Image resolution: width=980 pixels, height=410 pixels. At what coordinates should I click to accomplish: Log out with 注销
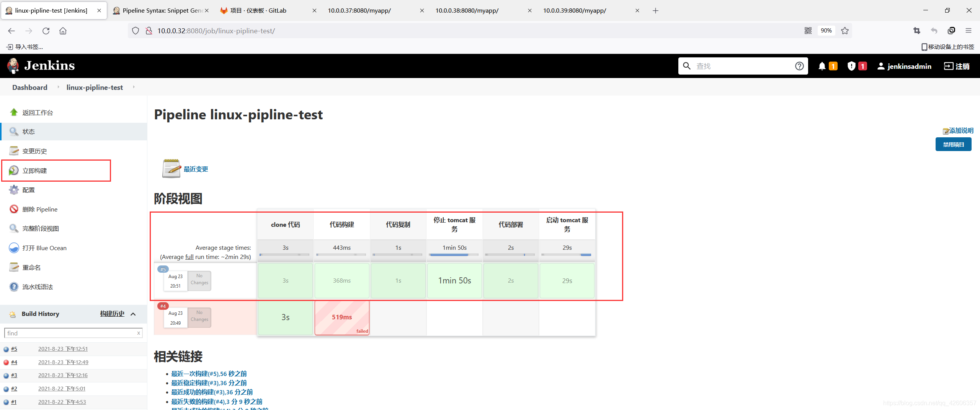click(957, 66)
